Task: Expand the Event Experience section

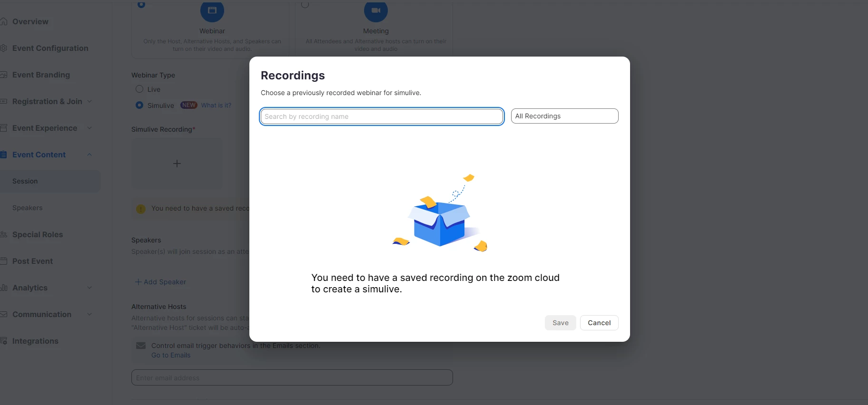Action: coord(89,128)
